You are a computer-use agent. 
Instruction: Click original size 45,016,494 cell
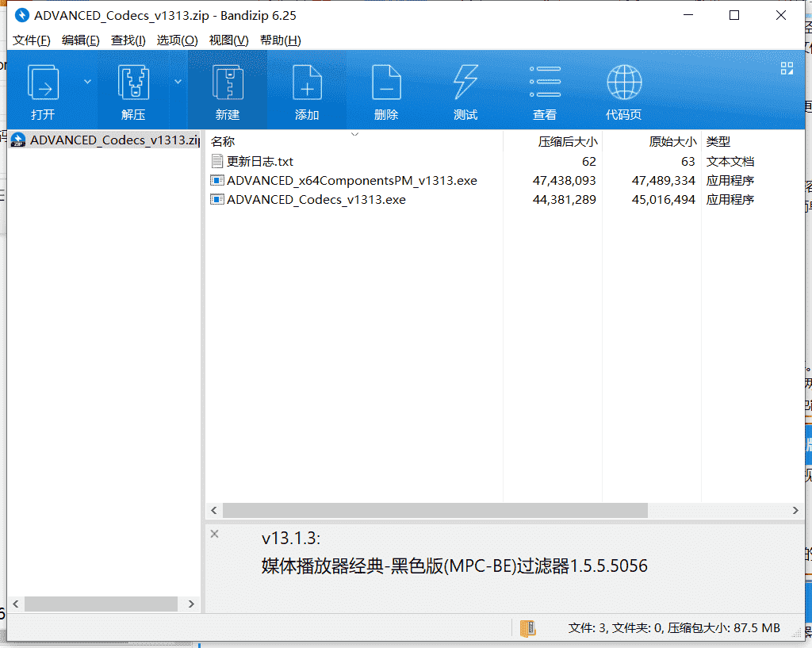point(663,199)
